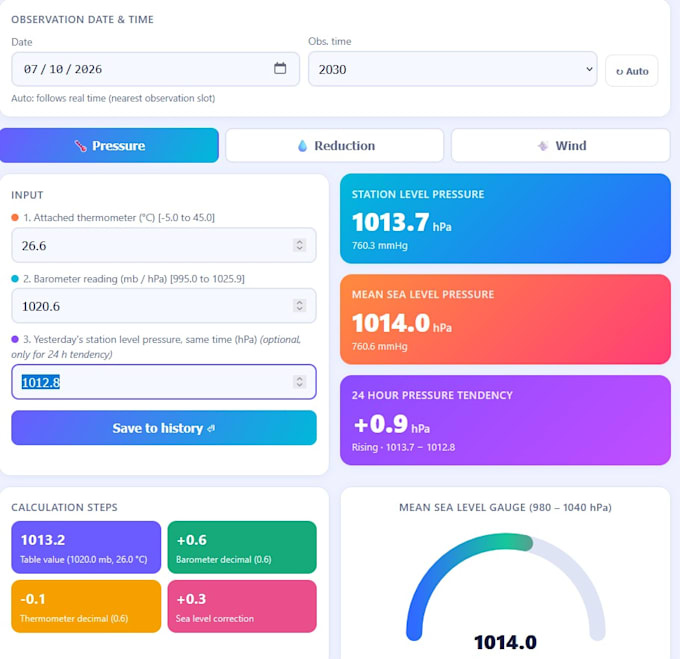Click the 'INPUT' section heading

[27, 195]
